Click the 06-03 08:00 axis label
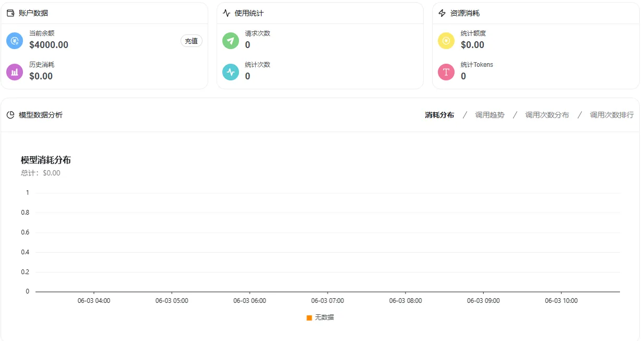644x341 pixels. (x=406, y=301)
